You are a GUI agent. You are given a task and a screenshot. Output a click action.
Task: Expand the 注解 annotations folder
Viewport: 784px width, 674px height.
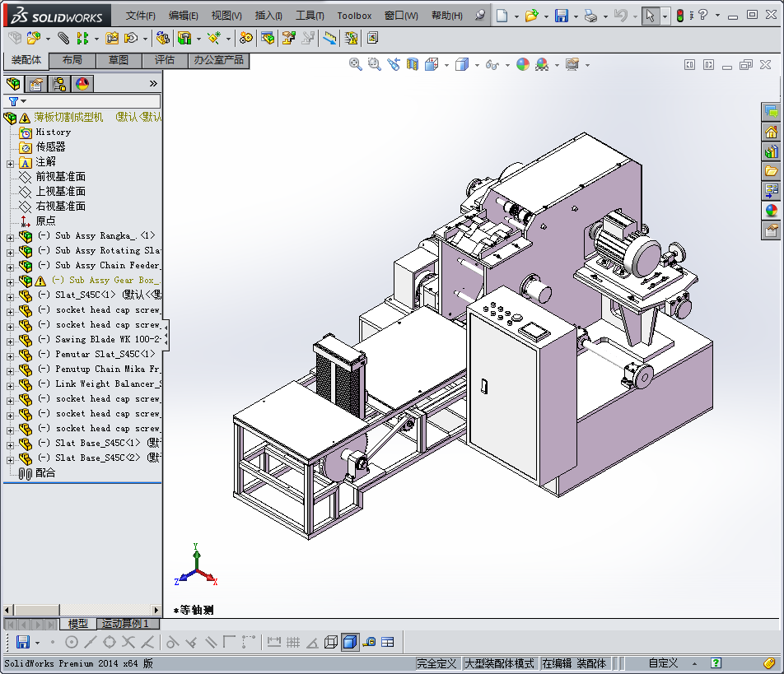pos(10,162)
